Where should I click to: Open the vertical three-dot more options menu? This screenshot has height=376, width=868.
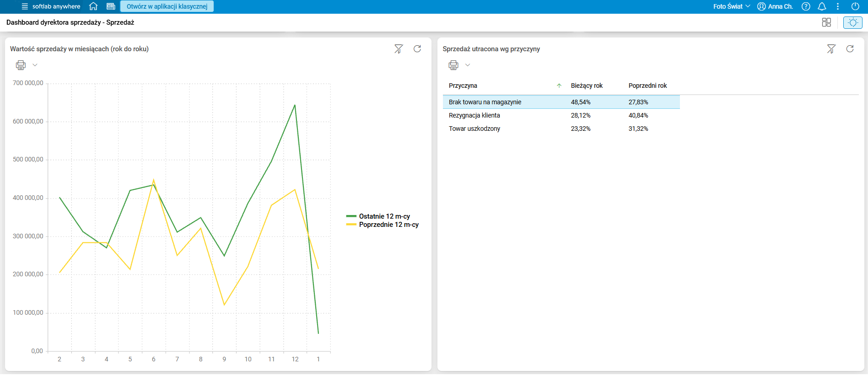(838, 6)
